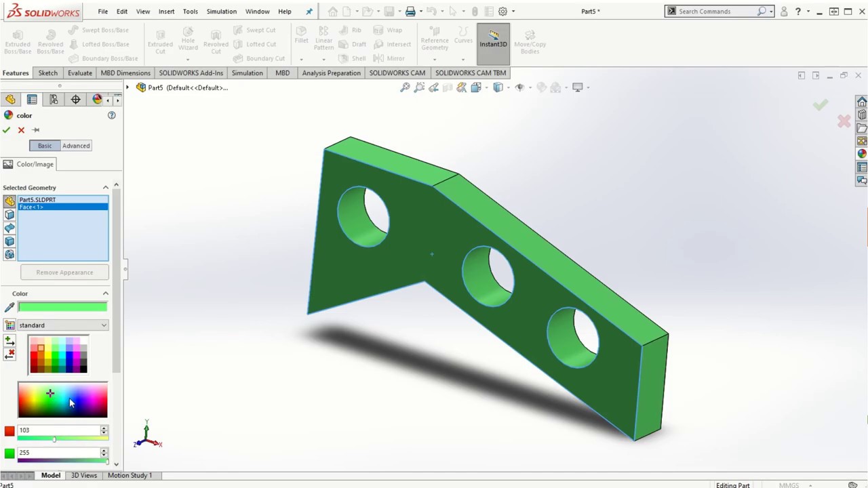Switch to the Motion Study 1 tab
The height and width of the screenshot is (488, 868).
[x=130, y=475]
